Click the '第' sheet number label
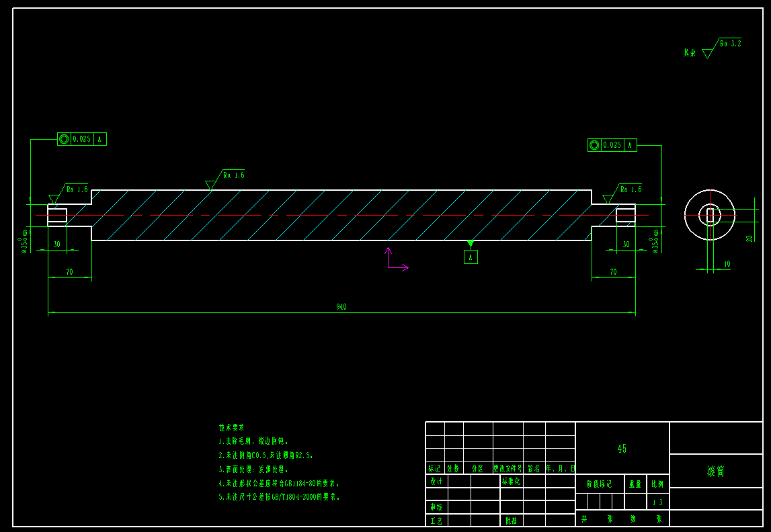 (x=633, y=519)
